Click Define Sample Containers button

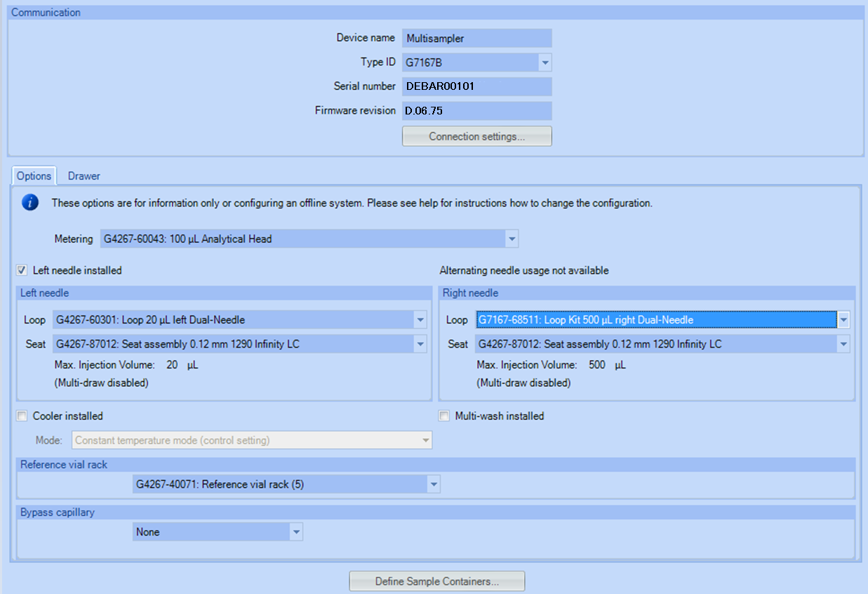[x=436, y=581]
